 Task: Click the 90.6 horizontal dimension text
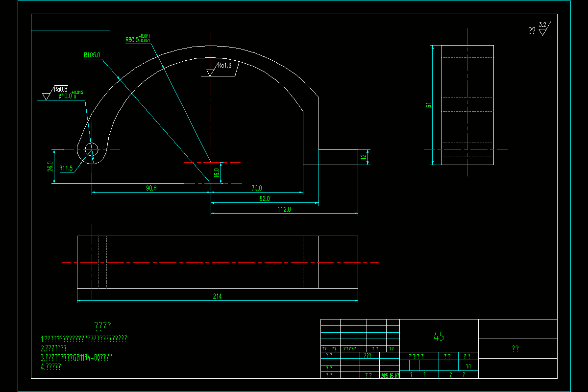tap(151, 188)
